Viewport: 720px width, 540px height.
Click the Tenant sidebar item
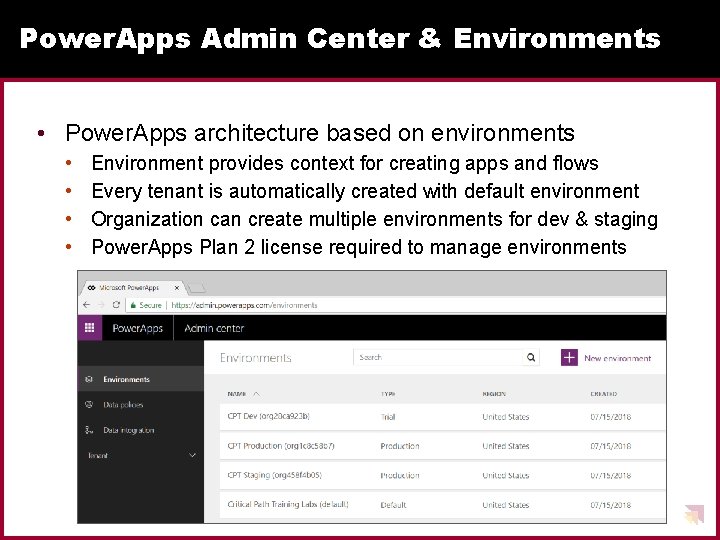click(141, 456)
